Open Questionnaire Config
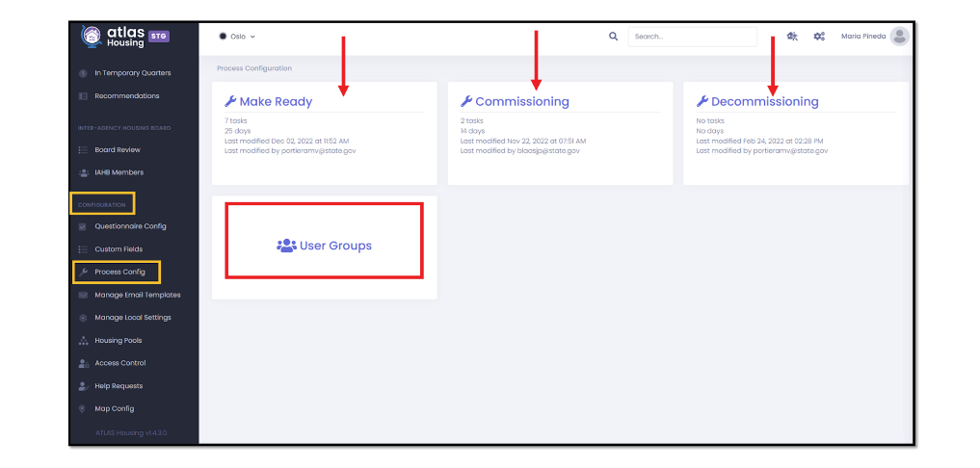The image size is (980, 468). [131, 226]
